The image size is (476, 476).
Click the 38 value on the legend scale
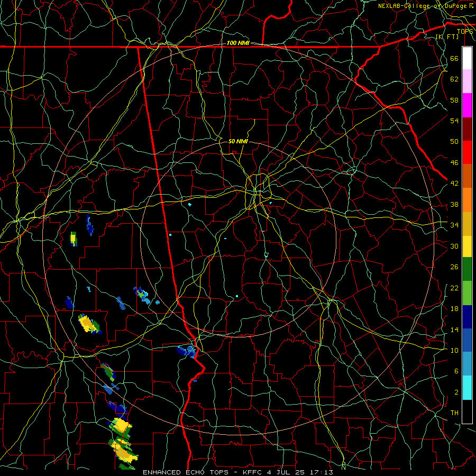[454, 204]
